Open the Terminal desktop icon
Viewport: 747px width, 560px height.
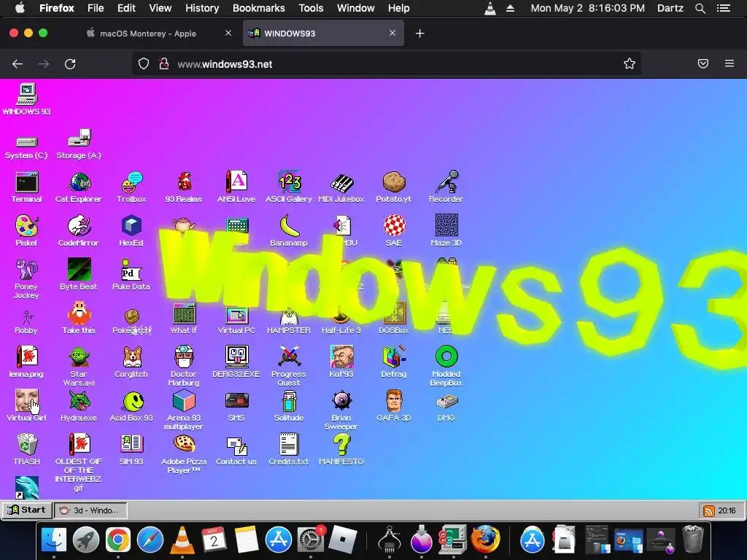coord(27,187)
